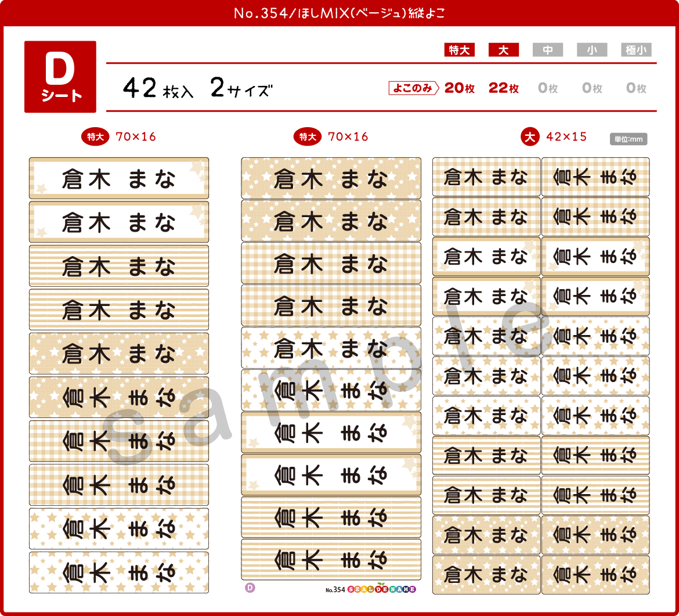Select the upright-text big-star white sticker, middle column
The height and width of the screenshot is (616, 679).
coord(331,348)
